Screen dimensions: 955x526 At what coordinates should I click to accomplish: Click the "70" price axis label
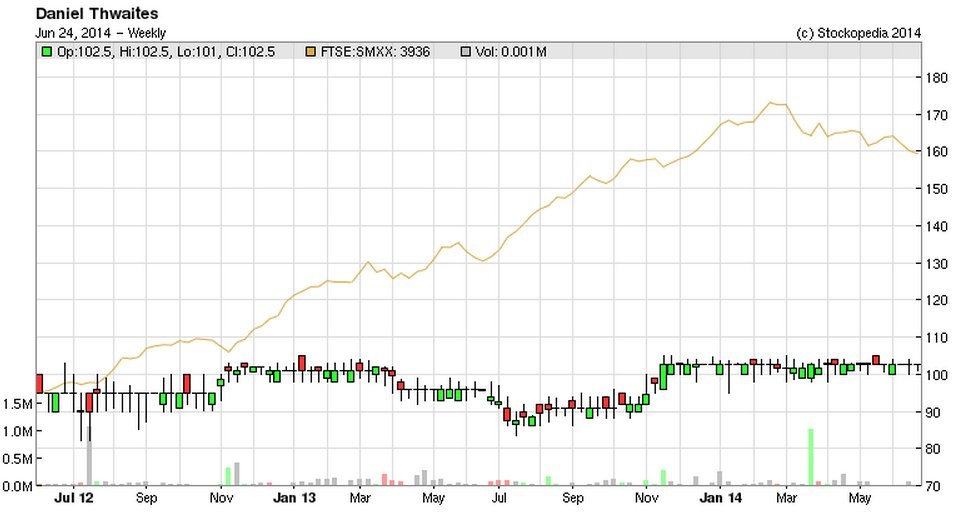934,486
